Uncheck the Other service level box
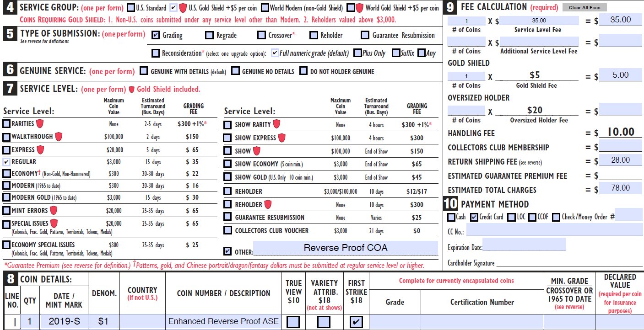The height and width of the screenshot is (330, 644). click(227, 251)
